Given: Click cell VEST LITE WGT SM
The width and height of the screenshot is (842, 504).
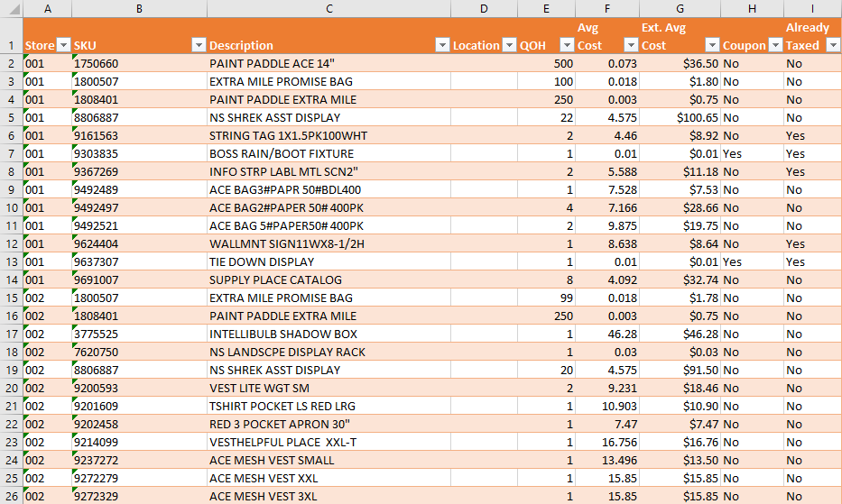Looking at the screenshot, I should point(328,388).
